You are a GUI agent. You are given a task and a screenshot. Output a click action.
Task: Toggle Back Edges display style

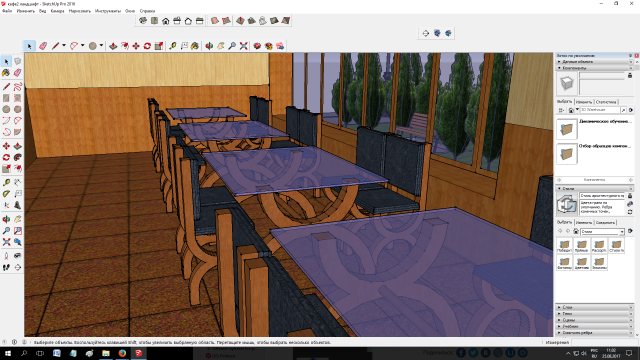[227, 21]
